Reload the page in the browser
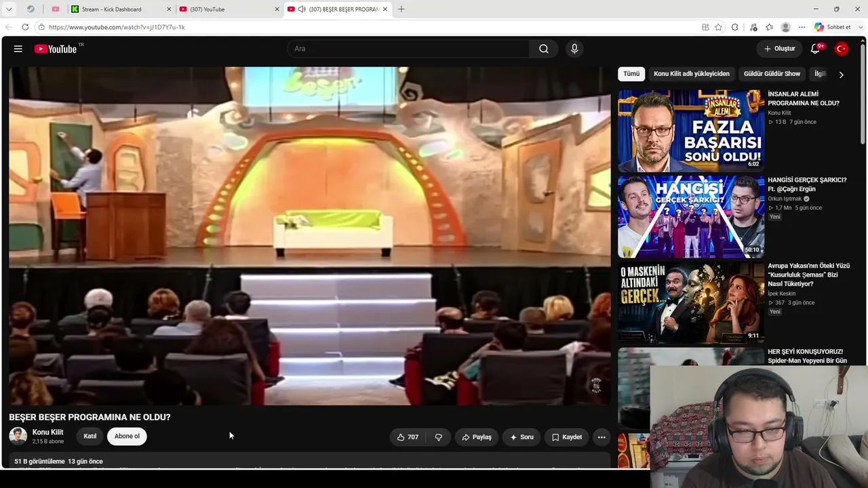 tap(25, 27)
